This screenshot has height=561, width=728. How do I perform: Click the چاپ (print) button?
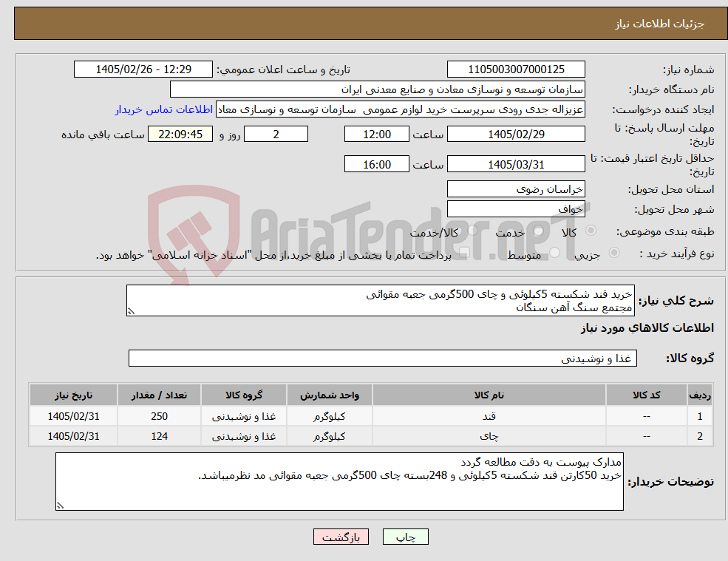405,537
